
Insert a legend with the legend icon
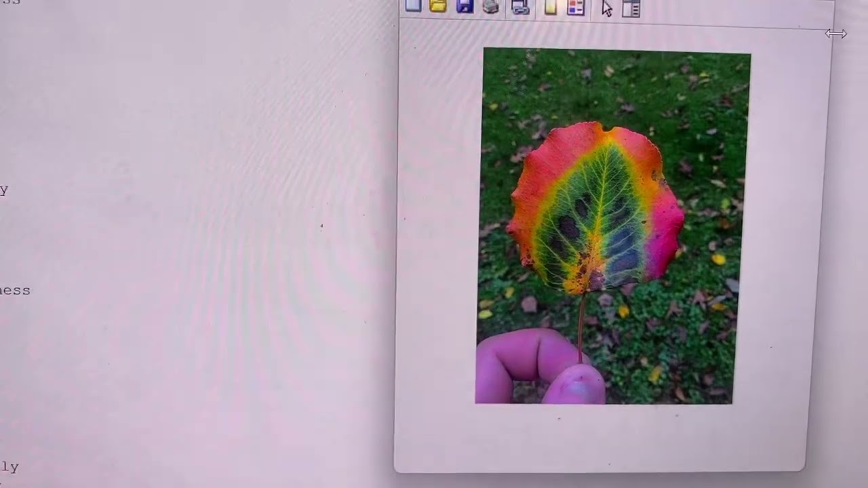click(x=576, y=7)
